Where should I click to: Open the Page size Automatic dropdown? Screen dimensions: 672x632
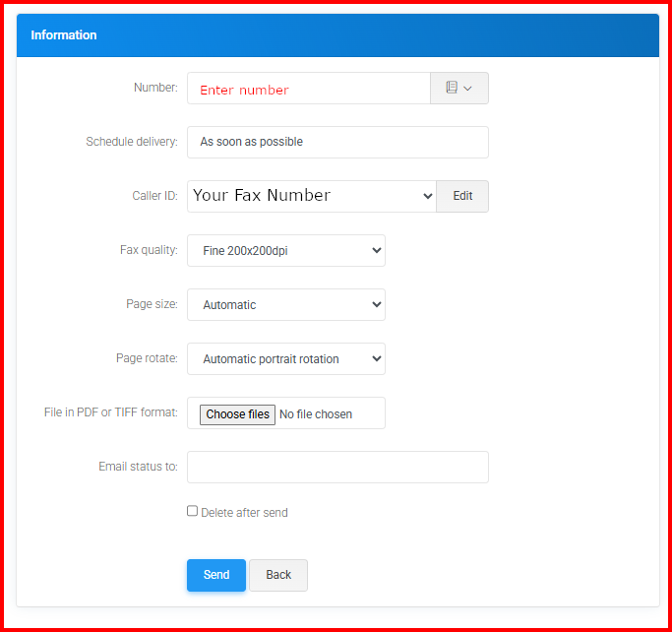pos(286,305)
